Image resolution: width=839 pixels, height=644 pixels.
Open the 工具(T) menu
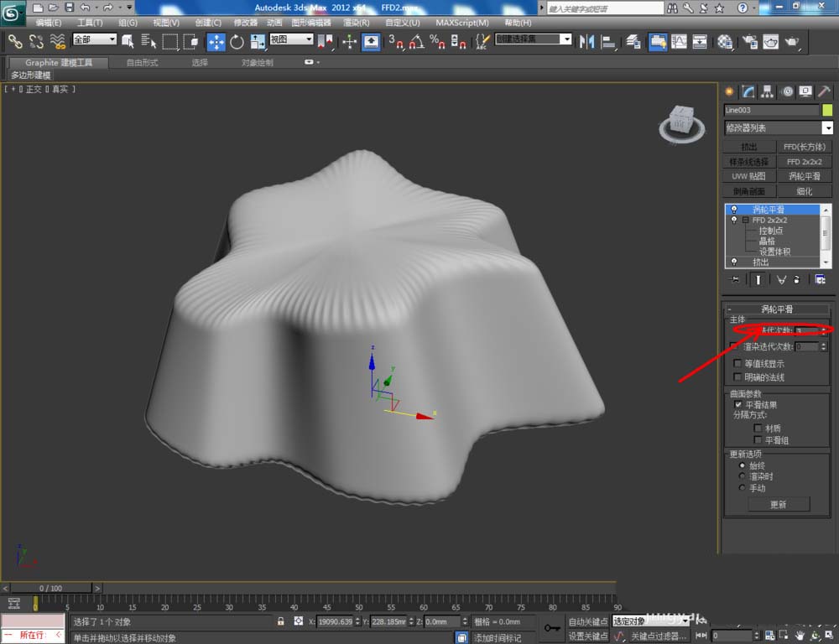coord(90,23)
